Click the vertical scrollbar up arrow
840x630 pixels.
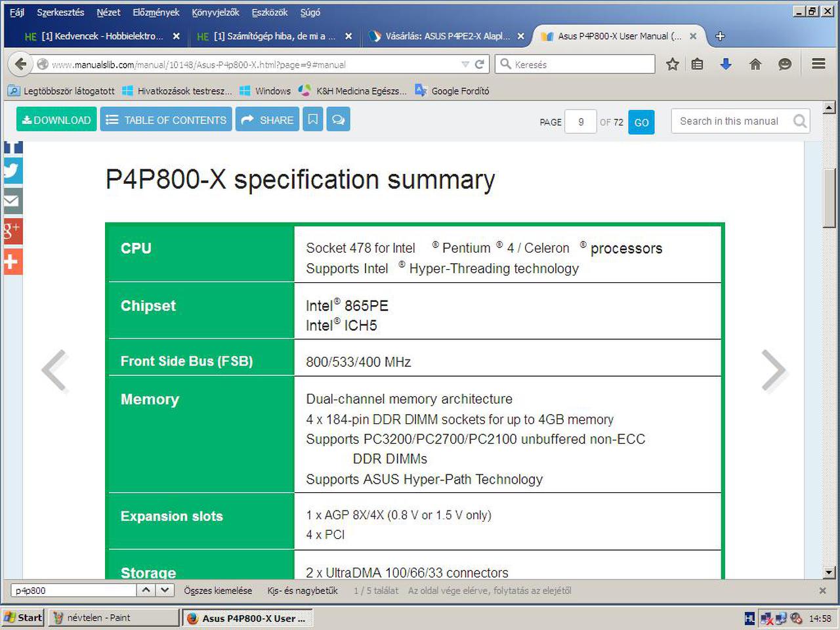coord(829,108)
